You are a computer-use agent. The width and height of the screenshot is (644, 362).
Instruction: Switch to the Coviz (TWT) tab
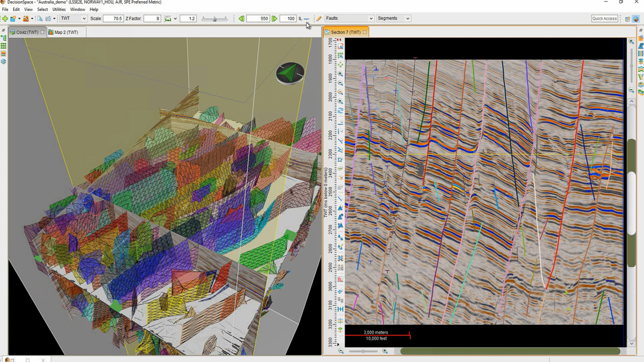pyautogui.click(x=27, y=32)
